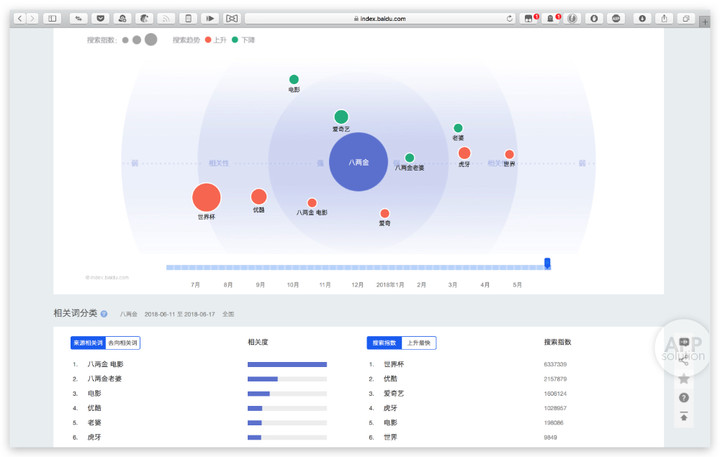Select the 来源相关词 tab
720x457 pixels.
[88, 343]
